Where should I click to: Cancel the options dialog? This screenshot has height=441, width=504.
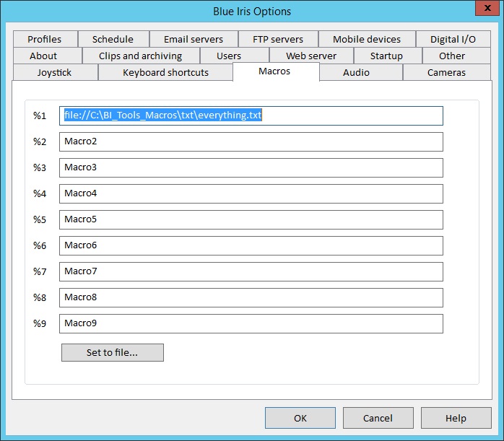[378, 418]
